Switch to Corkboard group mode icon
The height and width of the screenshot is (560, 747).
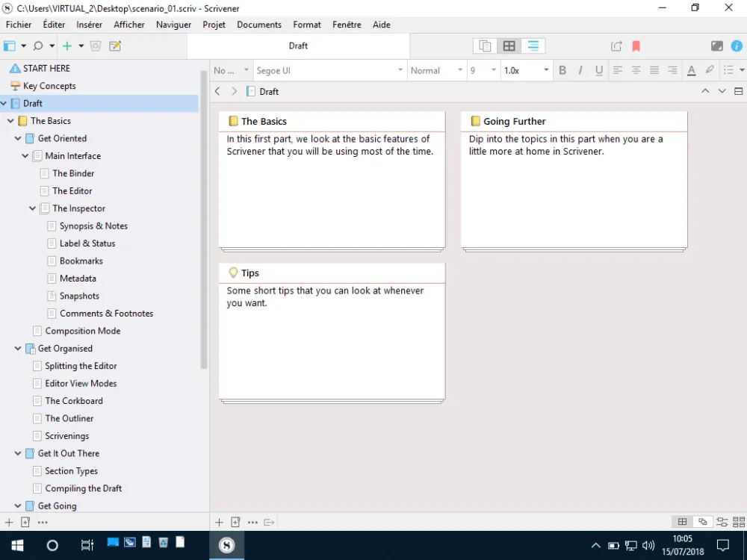(x=509, y=46)
